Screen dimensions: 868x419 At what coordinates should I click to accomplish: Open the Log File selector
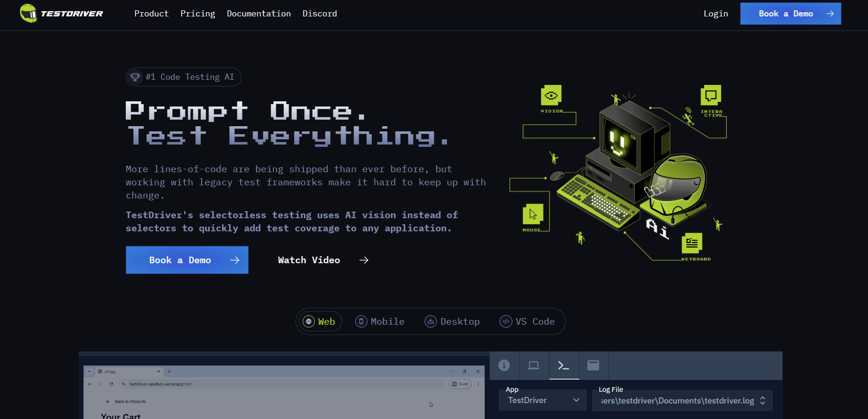coord(682,400)
